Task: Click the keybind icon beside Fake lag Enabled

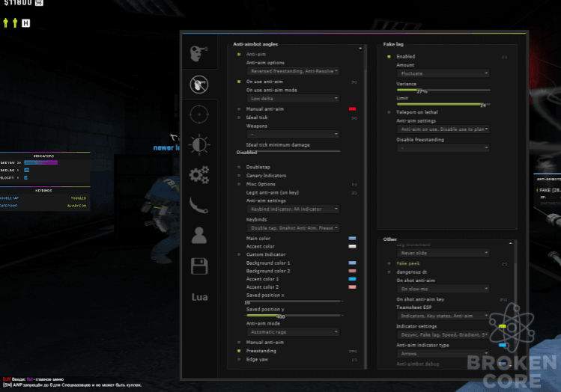Action: (505, 57)
